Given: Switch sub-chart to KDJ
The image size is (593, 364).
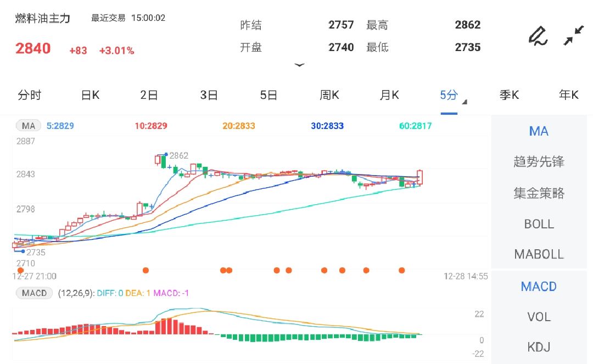Looking at the screenshot, I should tap(539, 347).
